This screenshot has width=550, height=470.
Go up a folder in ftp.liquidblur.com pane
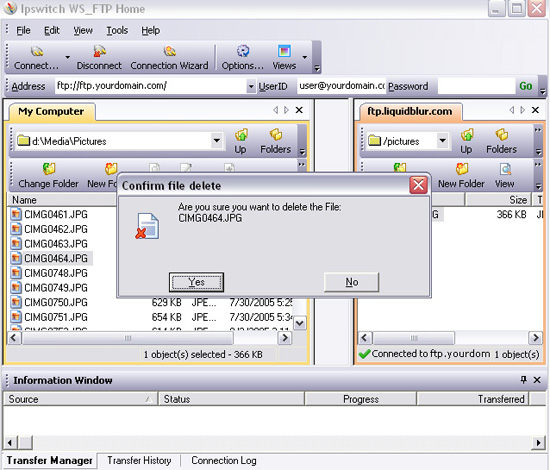pyautogui.click(x=467, y=141)
